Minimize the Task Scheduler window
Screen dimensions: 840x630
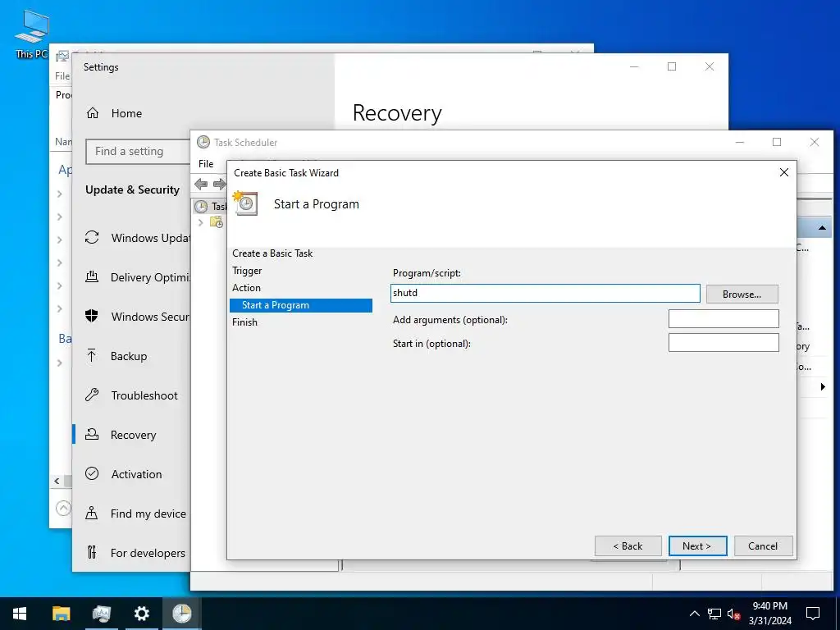tap(740, 142)
